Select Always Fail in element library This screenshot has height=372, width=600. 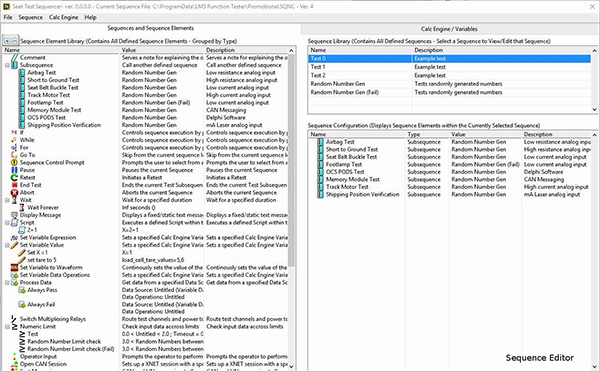(x=41, y=305)
